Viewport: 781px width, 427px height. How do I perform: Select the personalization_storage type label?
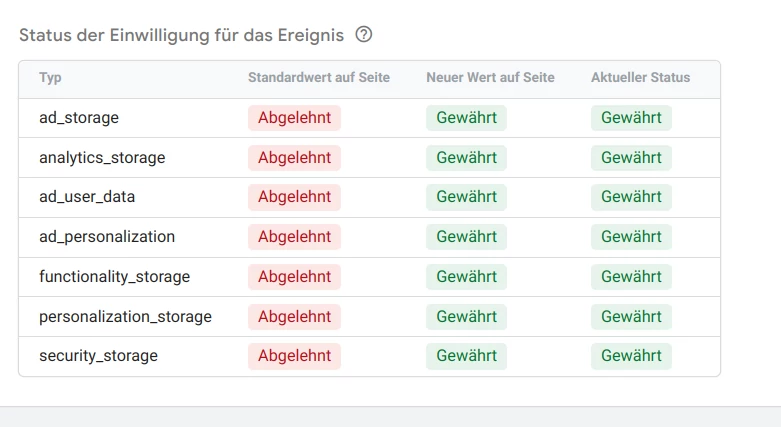(x=126, y=316)
